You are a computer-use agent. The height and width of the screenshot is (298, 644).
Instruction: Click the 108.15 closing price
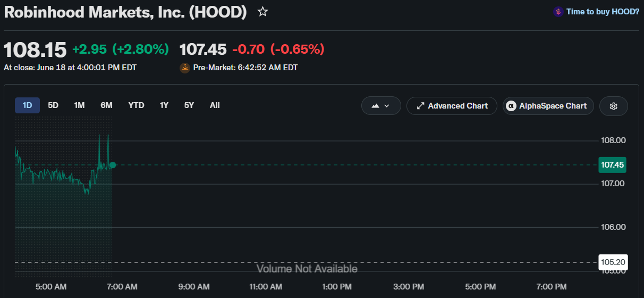pos(35,50)
